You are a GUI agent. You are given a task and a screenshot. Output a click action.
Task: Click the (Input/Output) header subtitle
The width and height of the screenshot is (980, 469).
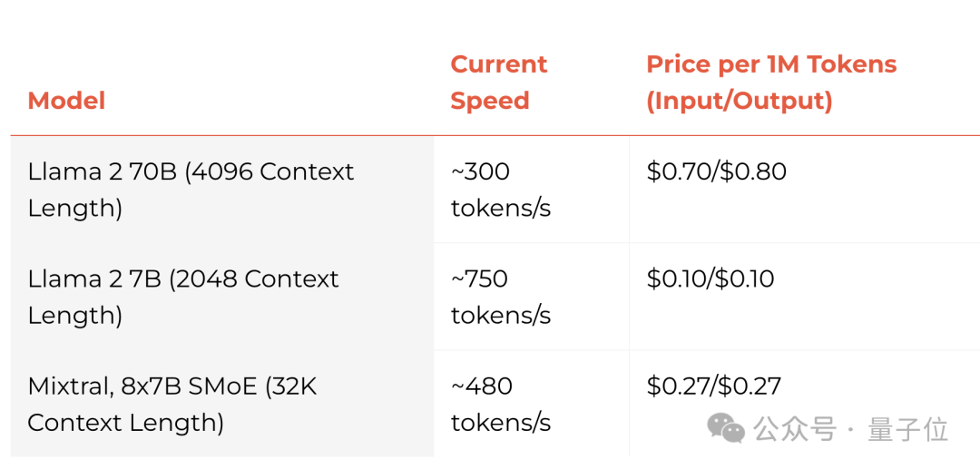(739, 101)
